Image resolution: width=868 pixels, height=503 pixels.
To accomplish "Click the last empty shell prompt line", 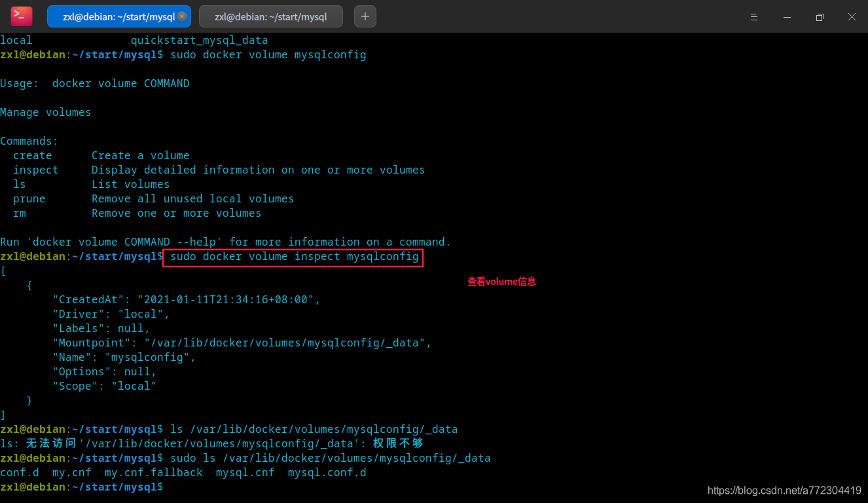I will point(82,487).
